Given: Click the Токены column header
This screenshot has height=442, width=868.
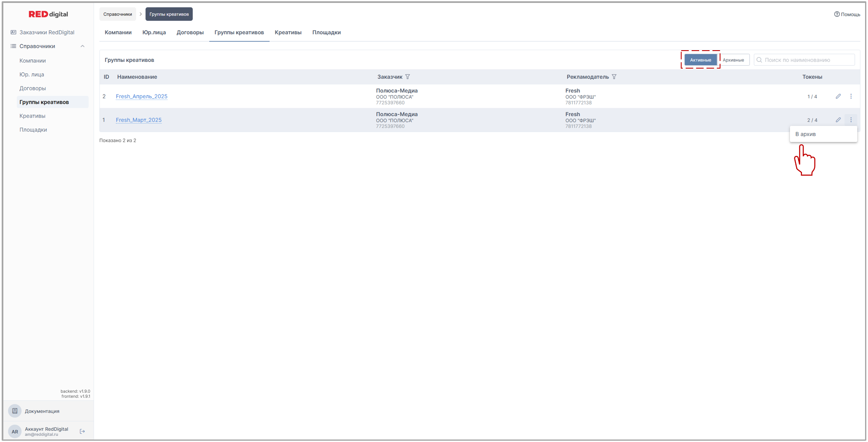Looking at the screenshot, I should (812, 77).
